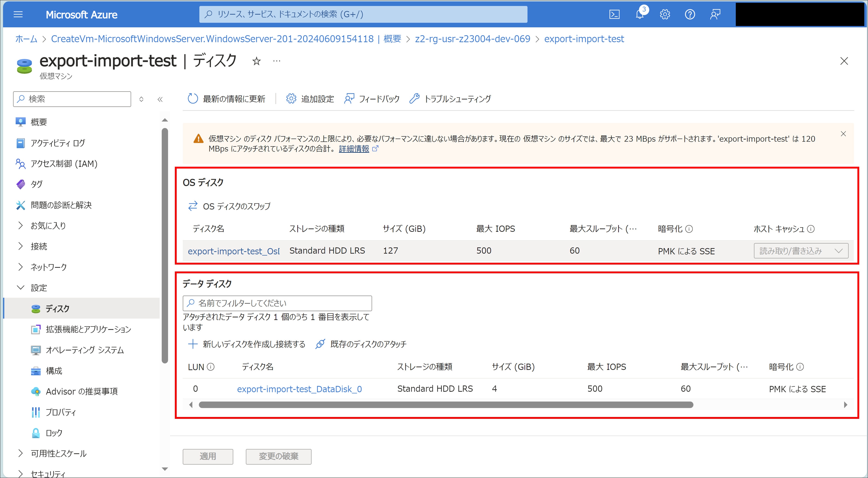Open portal settings gear icon
Screen dimensions: 868x478
665,15
